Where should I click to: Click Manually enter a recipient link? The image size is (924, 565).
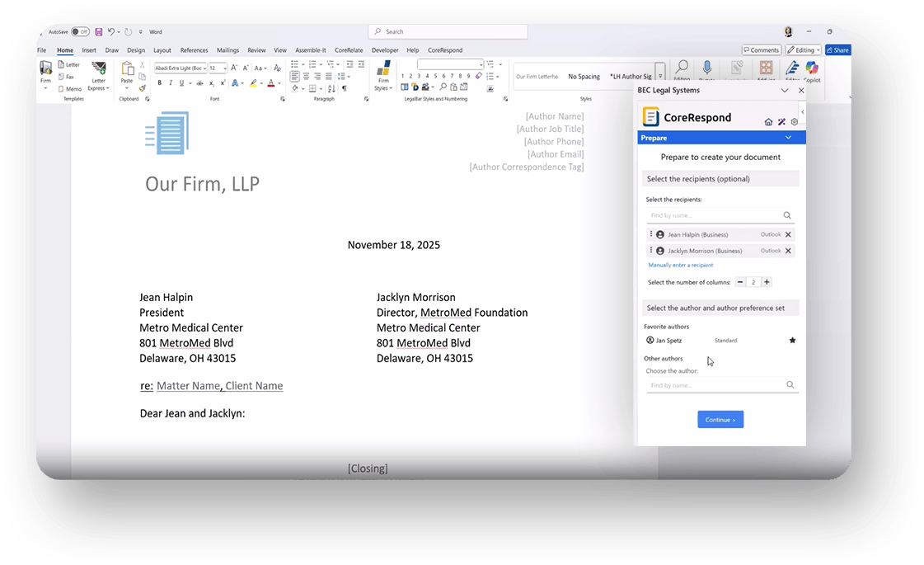click(681, 266)
